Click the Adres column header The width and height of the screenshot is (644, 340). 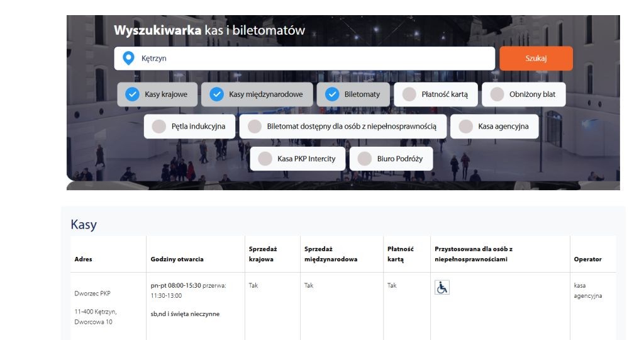84,259
